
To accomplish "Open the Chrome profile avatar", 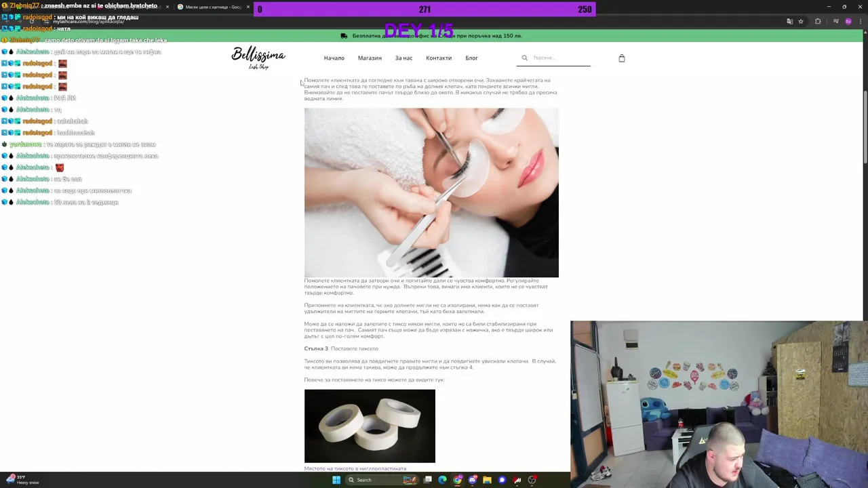I will pyautogui.click(x=848, y=21).
